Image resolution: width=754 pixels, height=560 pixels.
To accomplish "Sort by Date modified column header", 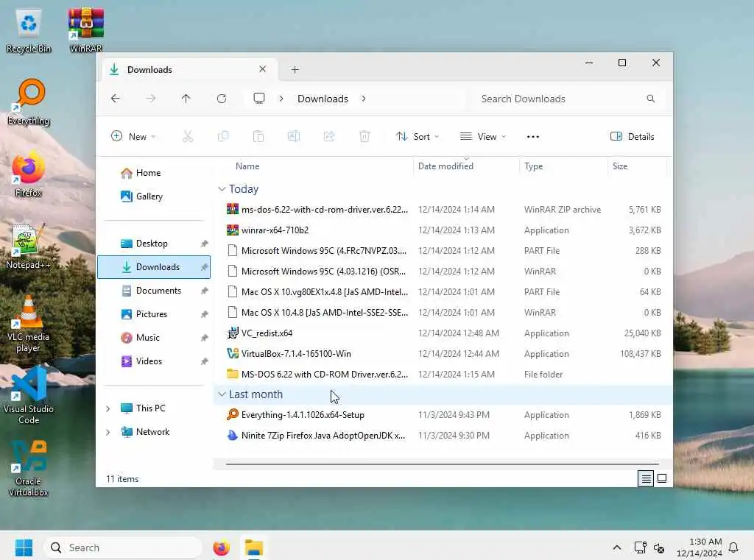I will tap(445, 166).
